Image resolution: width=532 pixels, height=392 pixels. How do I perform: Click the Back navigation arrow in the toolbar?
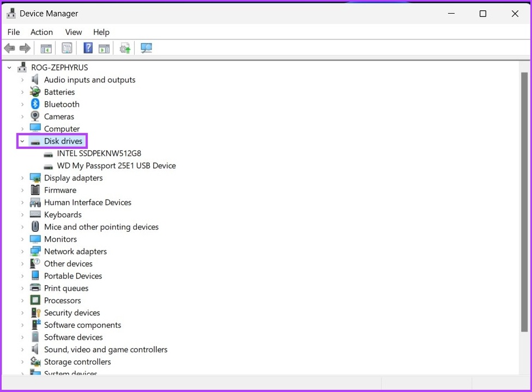click(x=9, y=48)
